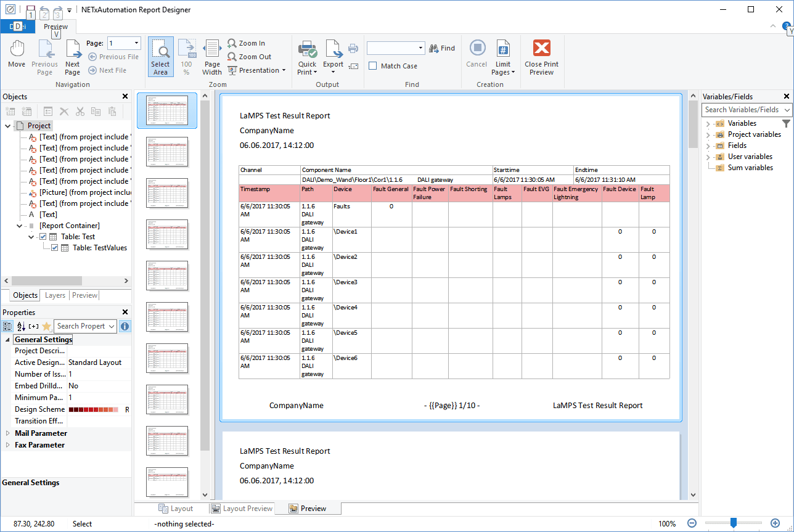794x532 pixels.
Task: Click the scissors cut icon in Objects panel
Action: [80, 112]
